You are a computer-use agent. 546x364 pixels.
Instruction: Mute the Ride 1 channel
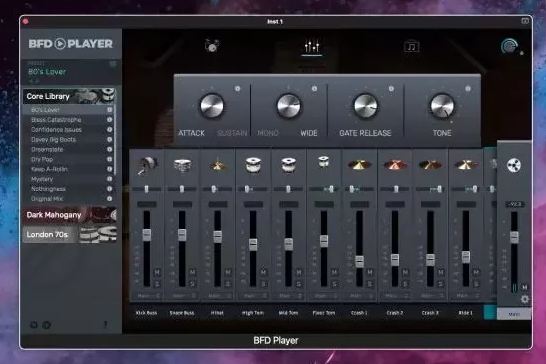click(476, 272)
